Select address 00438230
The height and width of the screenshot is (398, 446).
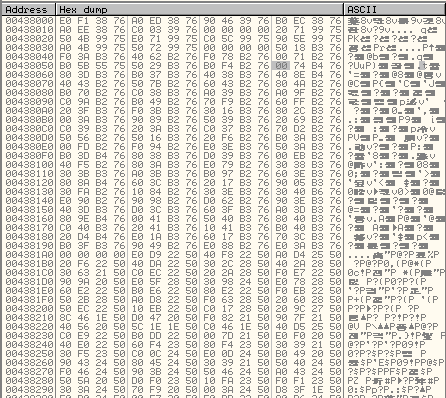pos(29,336)
